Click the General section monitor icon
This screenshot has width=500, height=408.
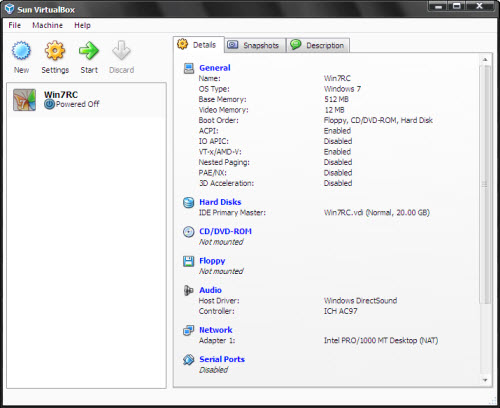pos(189,68)
